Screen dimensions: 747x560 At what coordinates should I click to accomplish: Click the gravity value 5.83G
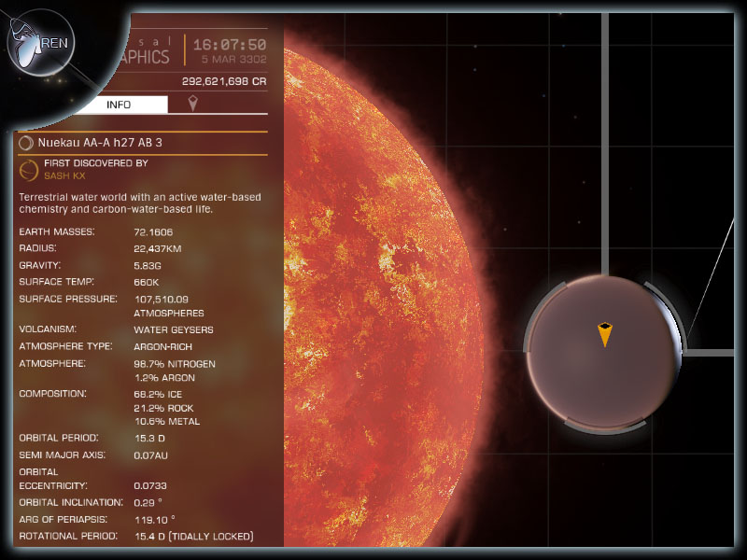click(148, 266)
